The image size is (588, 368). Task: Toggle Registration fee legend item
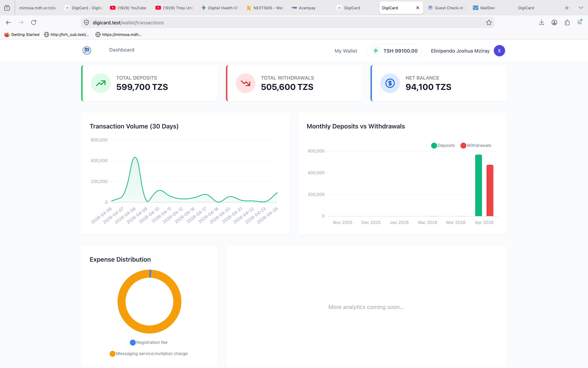pos(148,342)
